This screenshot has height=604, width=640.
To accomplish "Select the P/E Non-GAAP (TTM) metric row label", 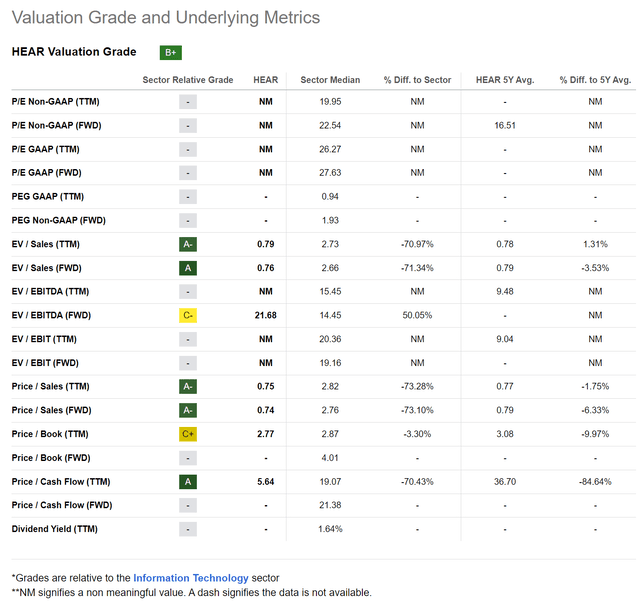I will pyautogui.click(x=56, y=102).
